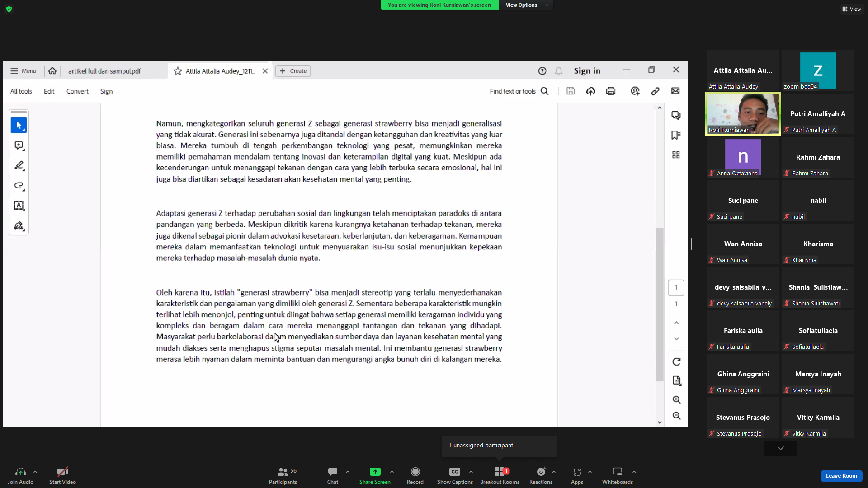Click the zoom out magnifier icon
This screenshot has width=868, height=488.
click(x=676, y=416)
